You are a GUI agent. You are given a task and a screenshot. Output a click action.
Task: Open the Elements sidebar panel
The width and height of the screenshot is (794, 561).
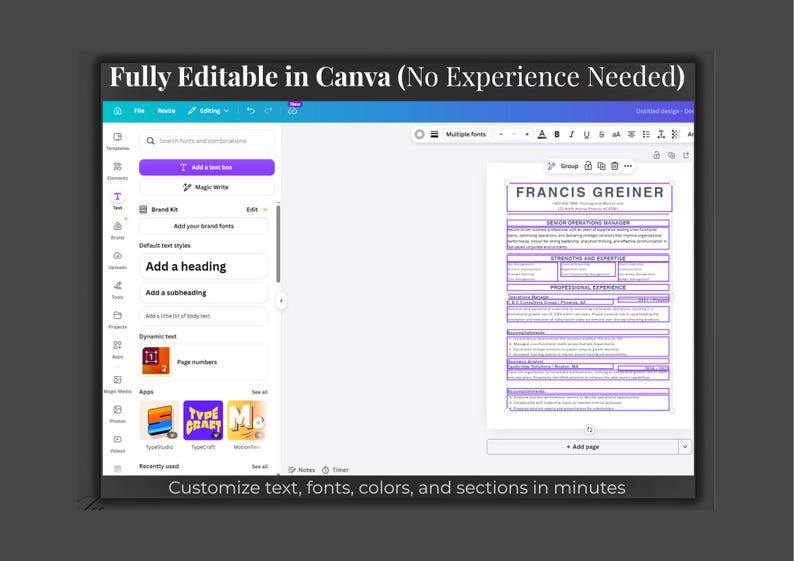click(117, 171)
